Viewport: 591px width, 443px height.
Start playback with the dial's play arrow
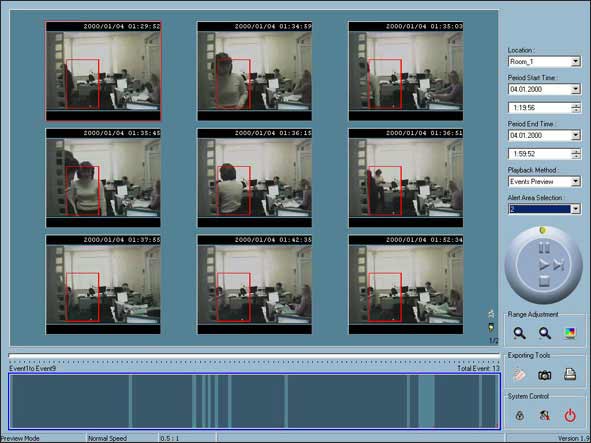[x=543, y=265]
